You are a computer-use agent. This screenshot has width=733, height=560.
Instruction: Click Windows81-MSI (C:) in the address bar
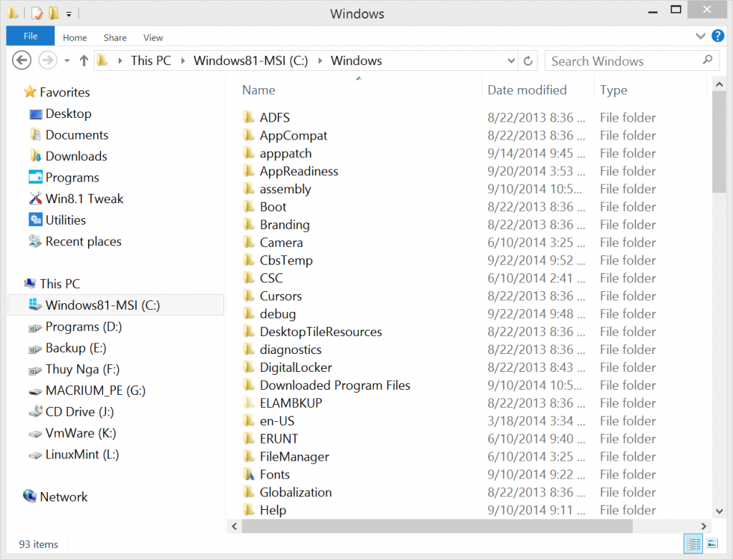[250, 60]
